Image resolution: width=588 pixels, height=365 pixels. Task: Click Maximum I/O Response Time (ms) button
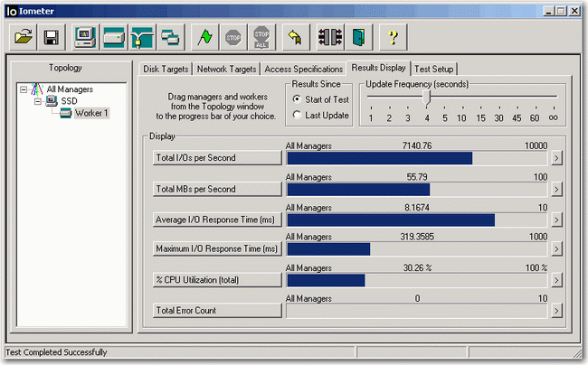point(217,248)
